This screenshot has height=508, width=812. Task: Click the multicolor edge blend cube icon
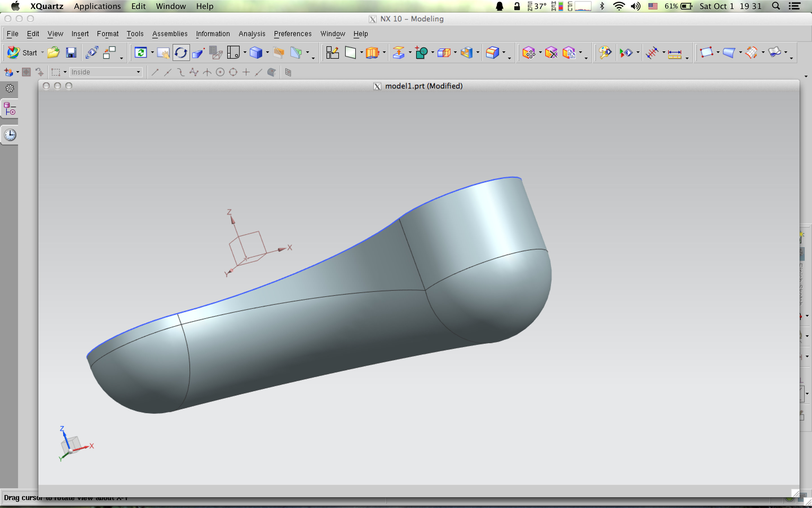(493, 53)
